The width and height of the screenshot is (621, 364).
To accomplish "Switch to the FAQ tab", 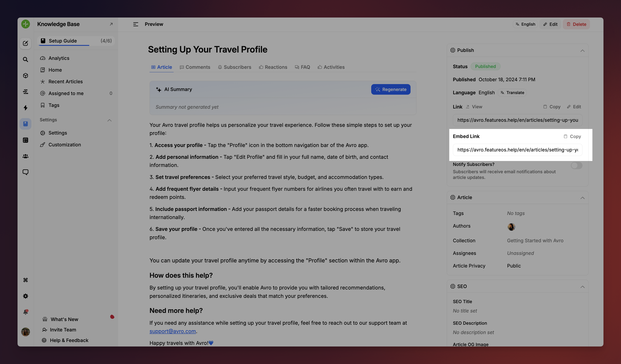I will click(x=302, y=67).
